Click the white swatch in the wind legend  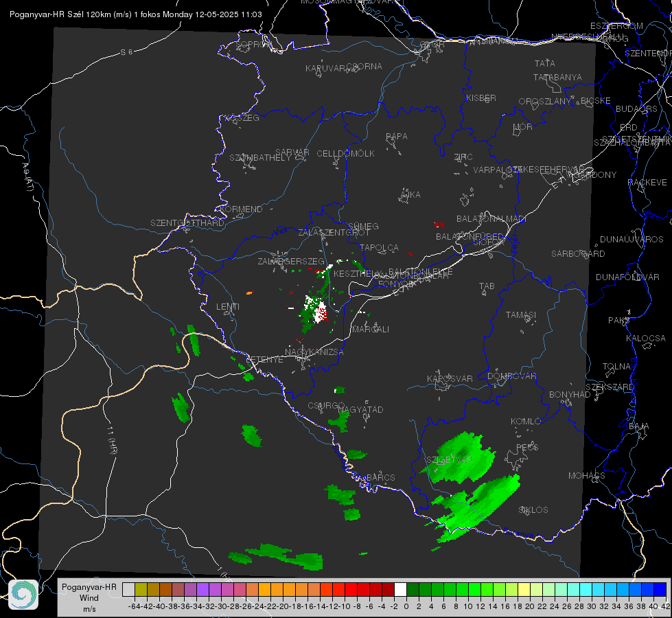[400, 589]
